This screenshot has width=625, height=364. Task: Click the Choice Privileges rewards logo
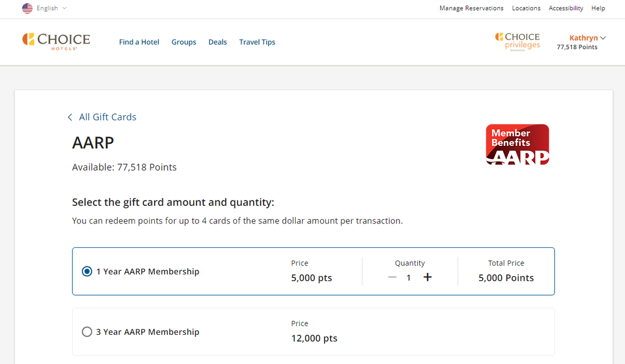pos(517,41)
